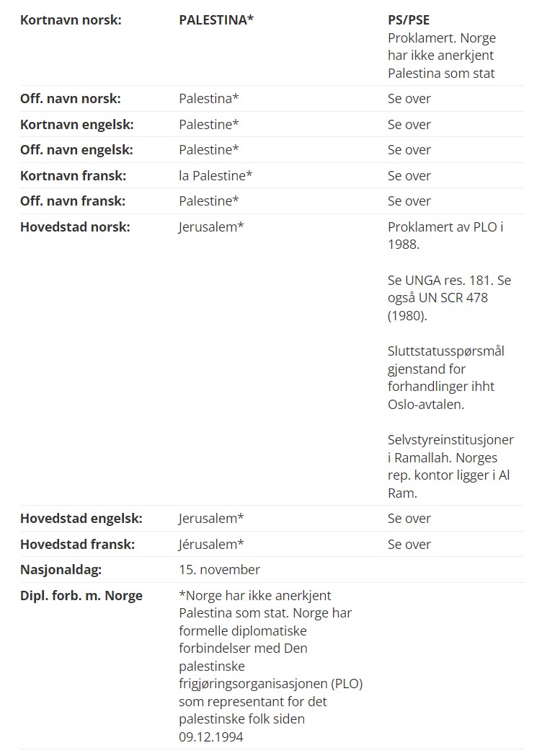Click the 'Nasjonaldag:' label
Screen dimensions: 555x756
coord(61,570)
